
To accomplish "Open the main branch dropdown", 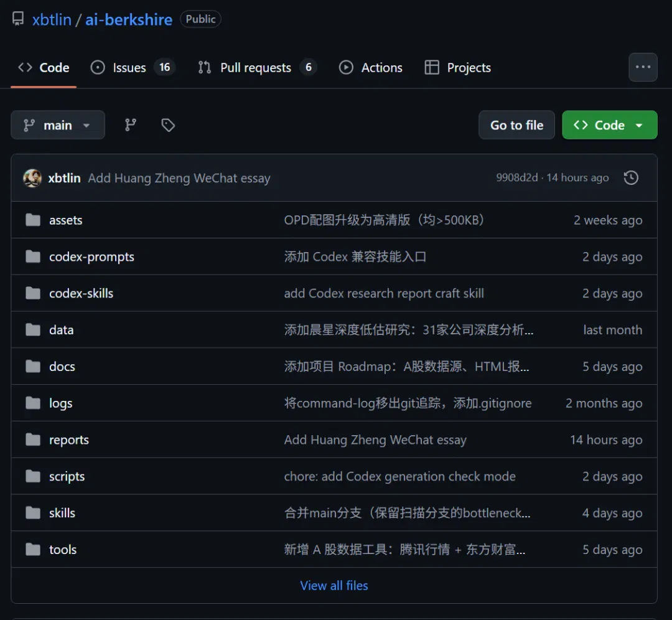I will click(58, 124).
